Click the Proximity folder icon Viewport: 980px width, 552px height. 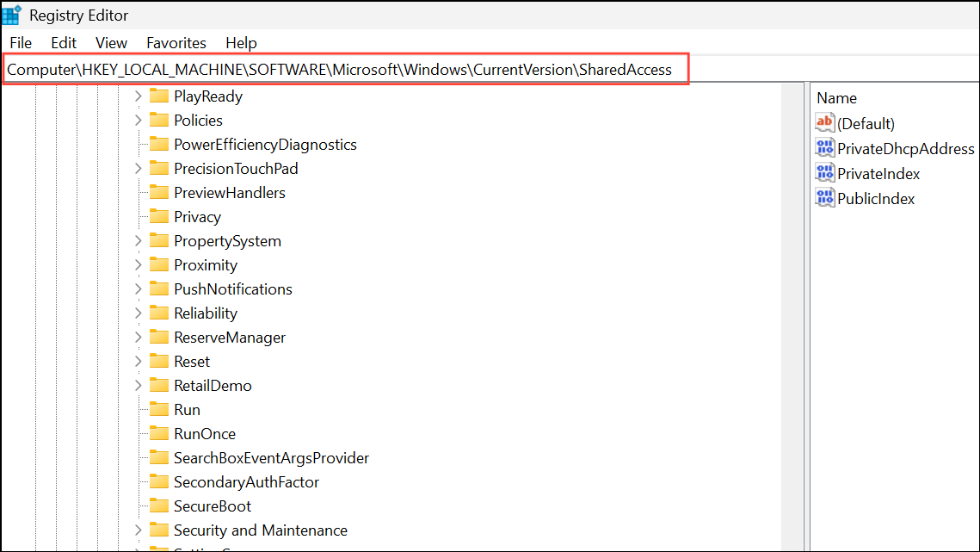pyautogui.click(x=159, y=264)
